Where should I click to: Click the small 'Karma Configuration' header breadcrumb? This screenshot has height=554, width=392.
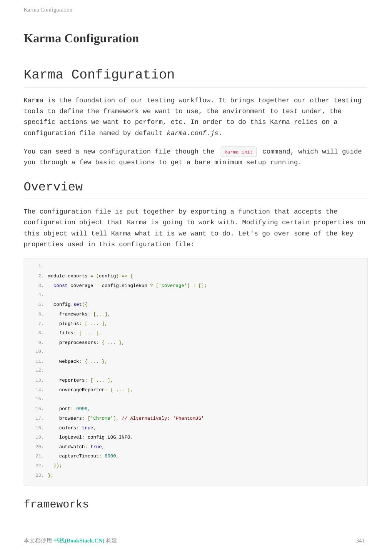point(48,10)
